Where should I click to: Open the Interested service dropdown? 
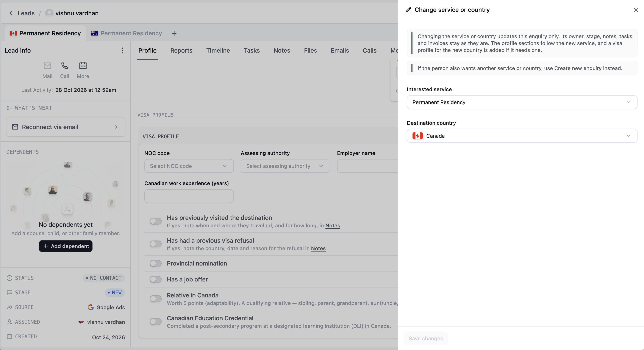(x=522, y=102)
